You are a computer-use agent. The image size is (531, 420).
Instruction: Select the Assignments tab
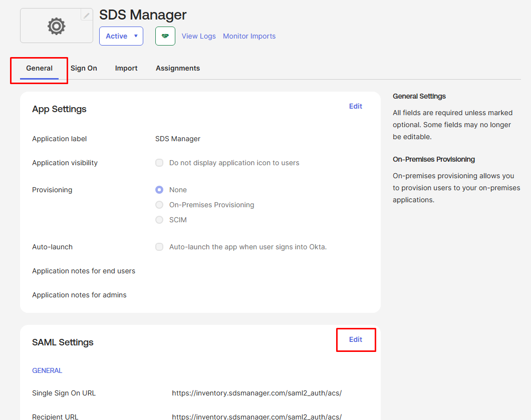(x=177, y=68)
